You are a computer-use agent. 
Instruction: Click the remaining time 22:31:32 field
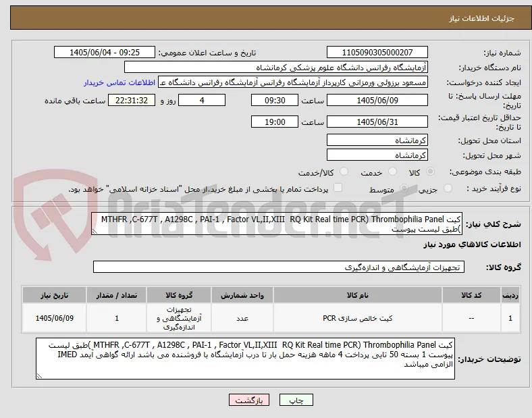pos(132,100)
